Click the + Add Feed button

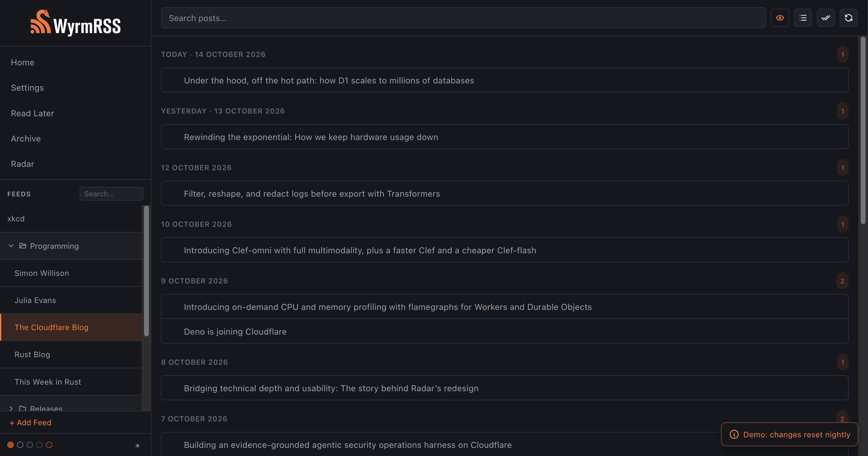[x=31, y=422]
